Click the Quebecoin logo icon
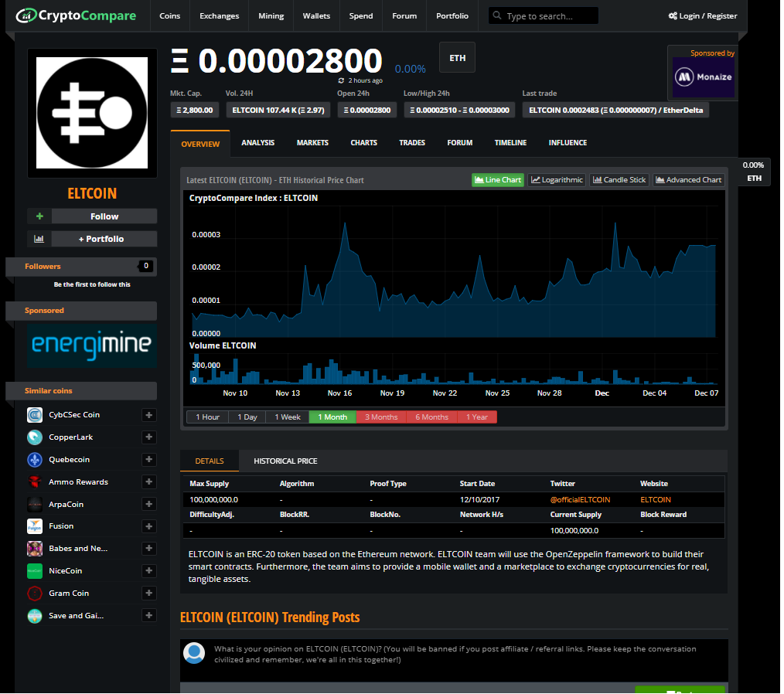This screenshot has height=694, width=784. click(35, 460)
